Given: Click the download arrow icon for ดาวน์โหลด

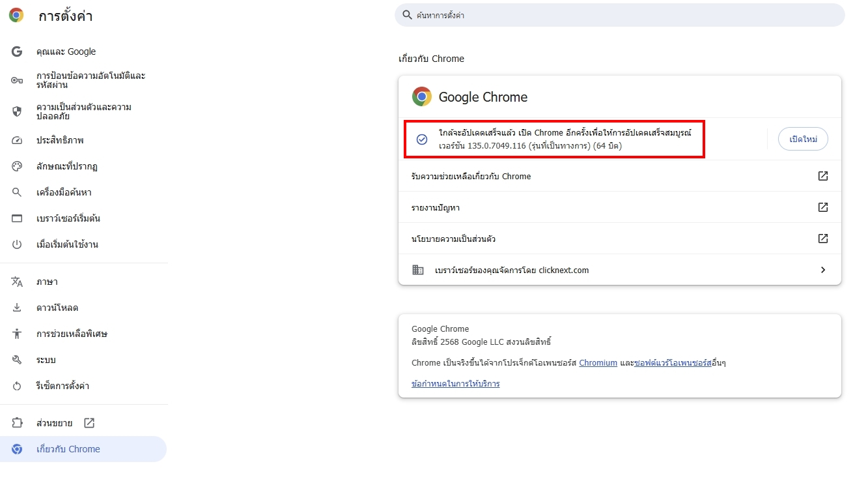Looking at the screenshot, I should (17, 308).
